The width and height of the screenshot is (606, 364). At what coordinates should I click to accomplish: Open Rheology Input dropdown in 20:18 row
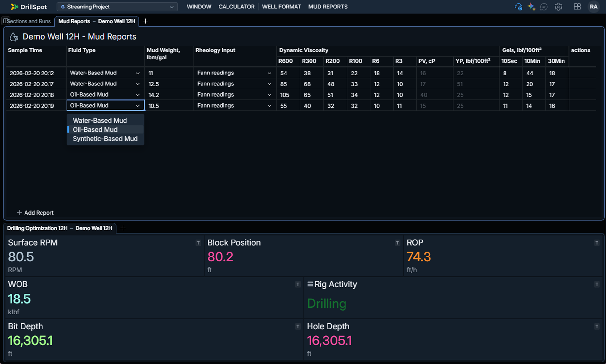(269, 95)
